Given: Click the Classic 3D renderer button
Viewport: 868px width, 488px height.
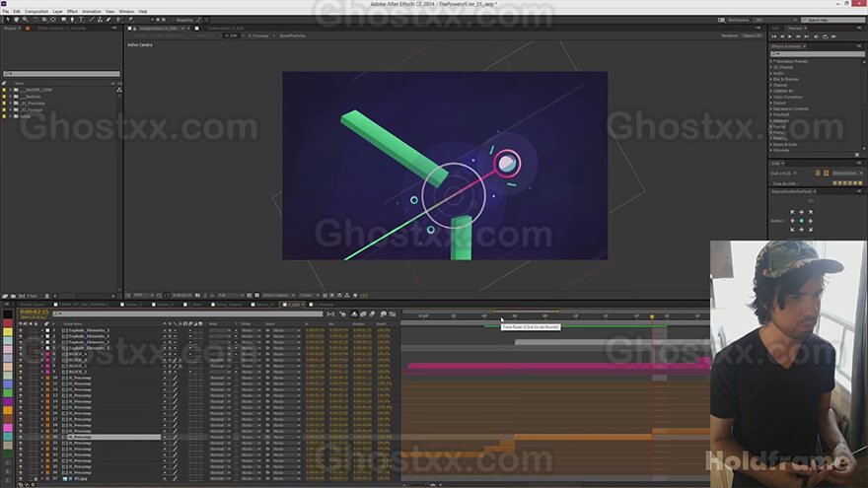Looking at the screenshot, I should 752,35.
